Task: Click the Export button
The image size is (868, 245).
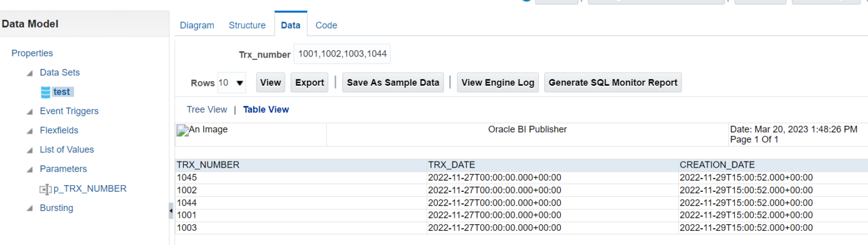Action: (x=310, y=82)
